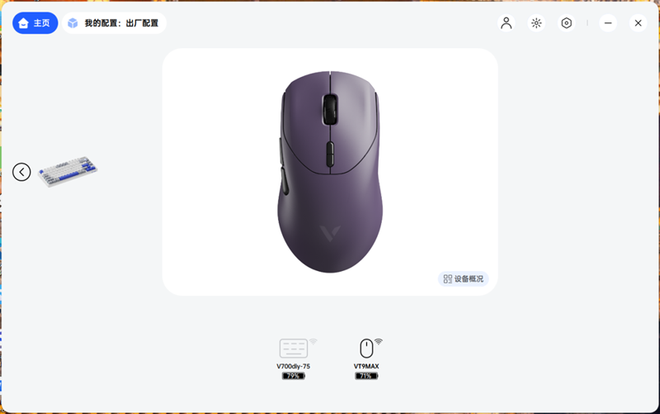Select the V700diy-75 keyboard device icon
The height and width of the screenshot is (414, 660).
tap(293, 348)
